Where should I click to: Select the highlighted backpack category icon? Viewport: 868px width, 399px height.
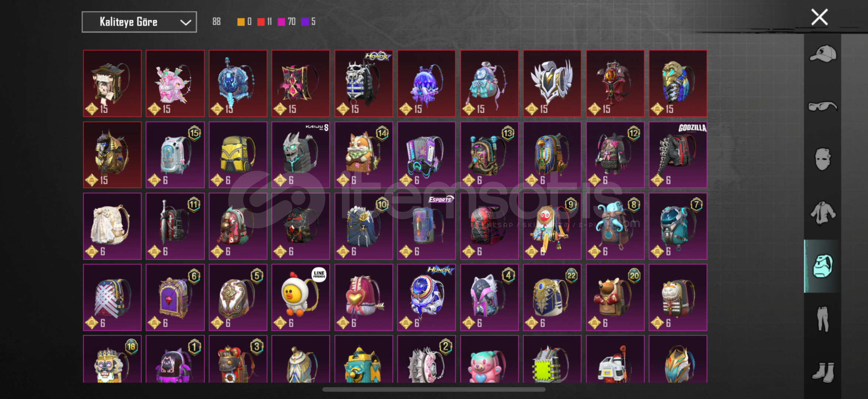(x=823, y=266)
